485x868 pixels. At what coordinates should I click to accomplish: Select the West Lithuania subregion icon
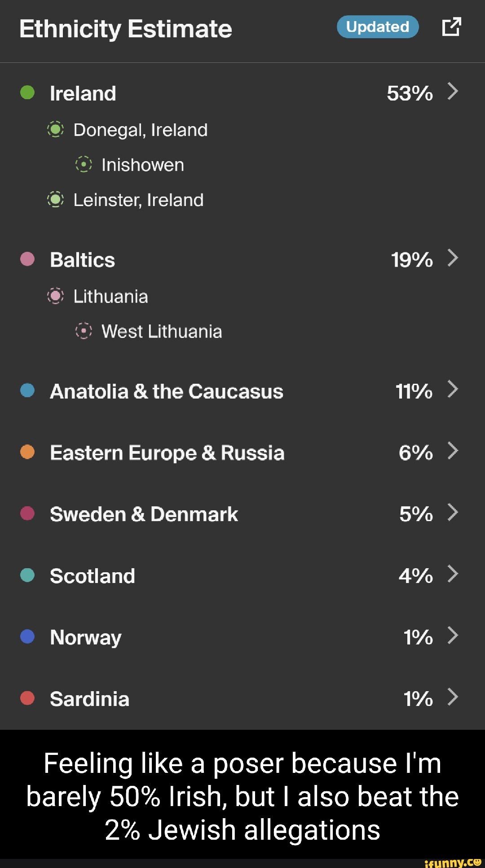tap(84, 331)
